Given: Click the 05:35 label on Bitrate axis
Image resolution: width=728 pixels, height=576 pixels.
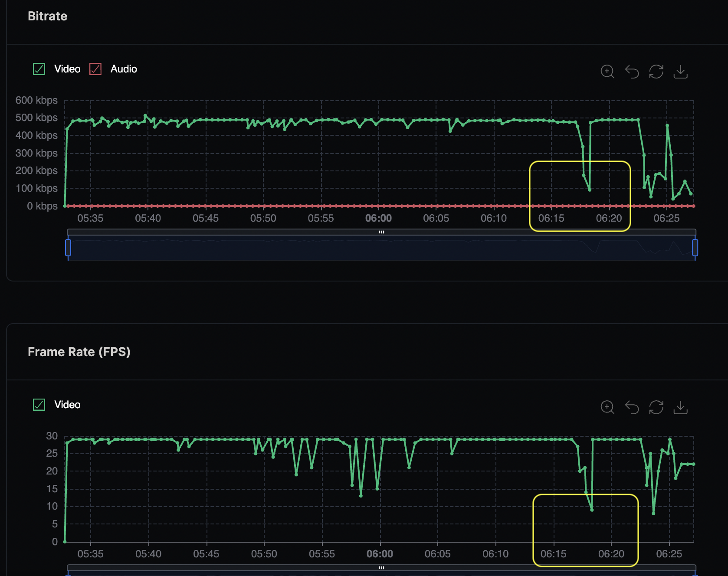Looking at the screenshot, I should [90, 218].
